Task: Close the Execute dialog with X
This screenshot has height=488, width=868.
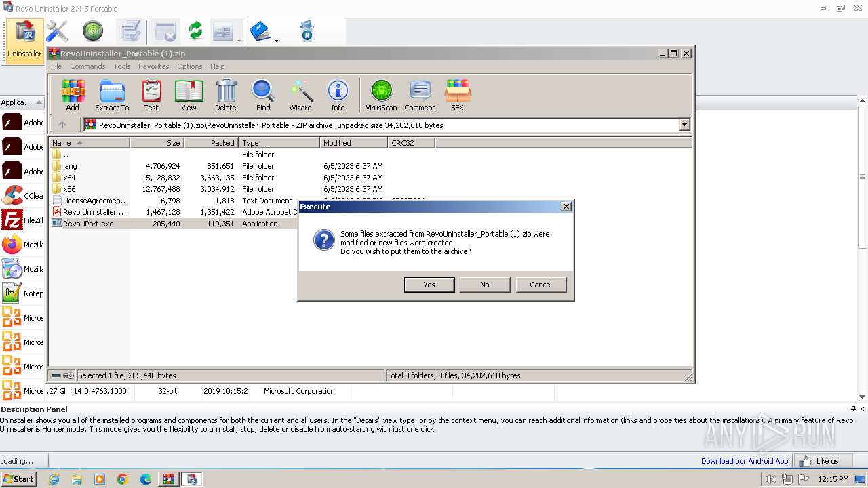Action: (x=566, y=207)
